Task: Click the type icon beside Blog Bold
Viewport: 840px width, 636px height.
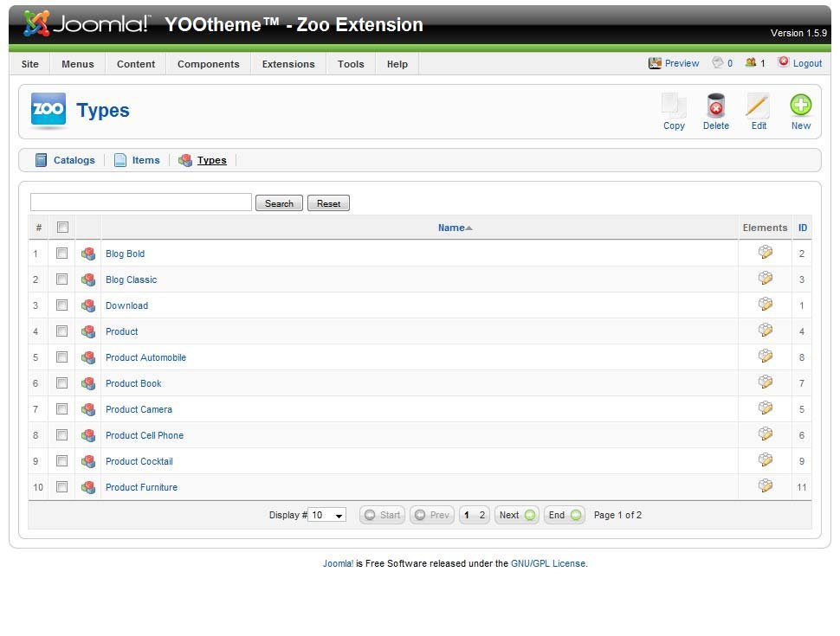Action: [88, 254]
